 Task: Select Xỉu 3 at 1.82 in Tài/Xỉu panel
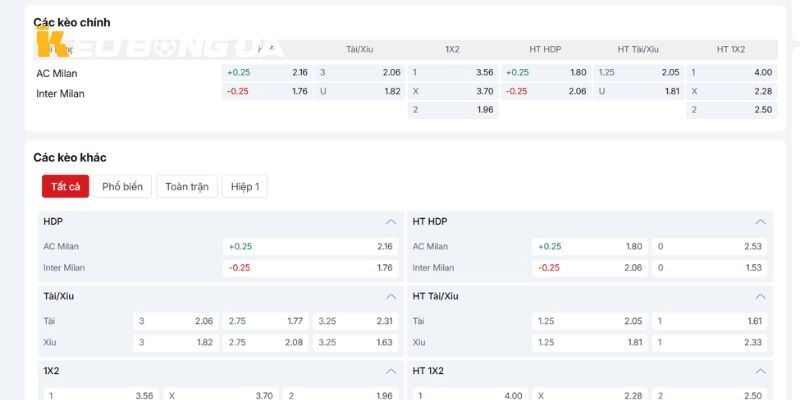pos(176,342)
